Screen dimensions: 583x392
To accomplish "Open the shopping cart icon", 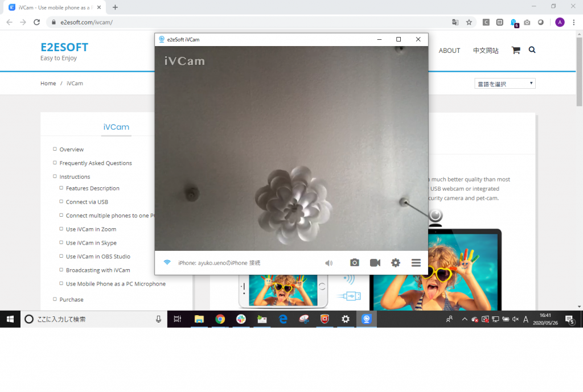I will point(516,50).
